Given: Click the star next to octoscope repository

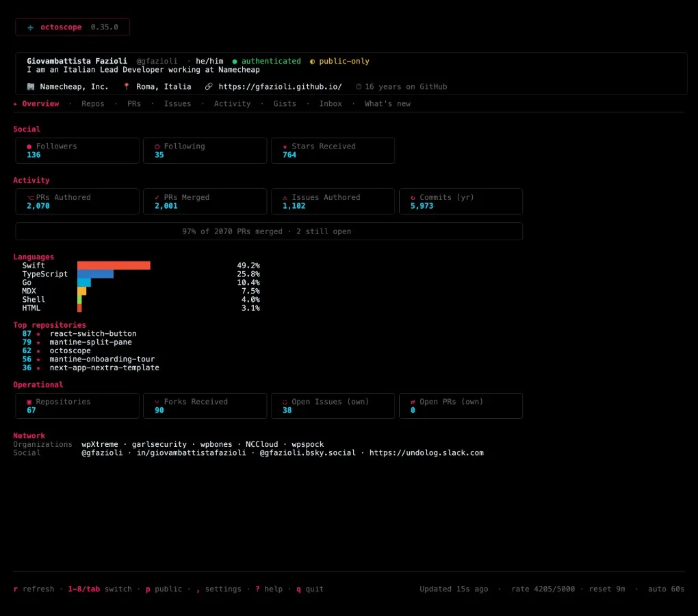Looking at the screenshot, I should click(x=38, y=350).
